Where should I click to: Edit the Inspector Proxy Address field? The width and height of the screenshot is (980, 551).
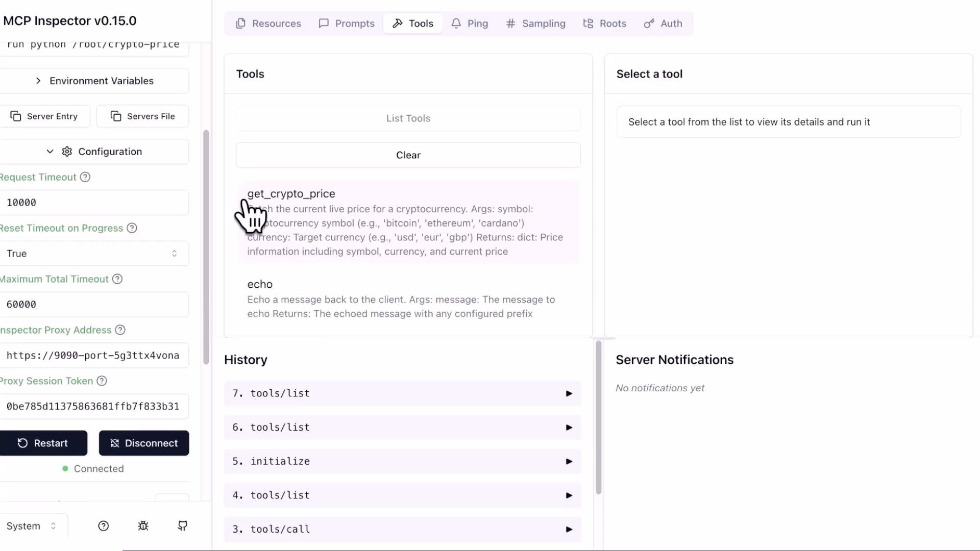tap(94, 356)
